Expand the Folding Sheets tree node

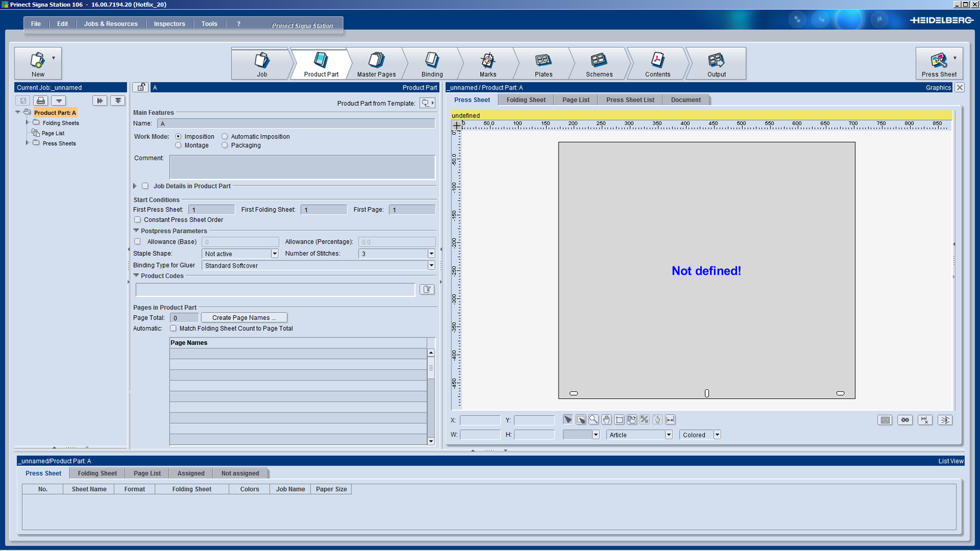[x=27, y=123]
